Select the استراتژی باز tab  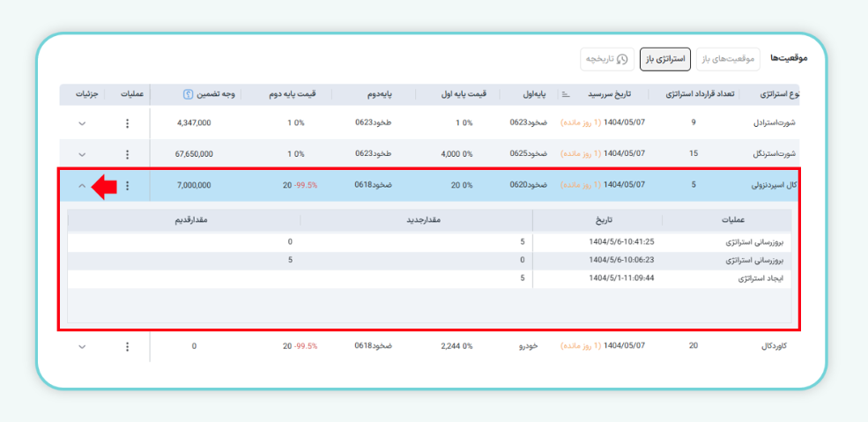coord(665,59)
